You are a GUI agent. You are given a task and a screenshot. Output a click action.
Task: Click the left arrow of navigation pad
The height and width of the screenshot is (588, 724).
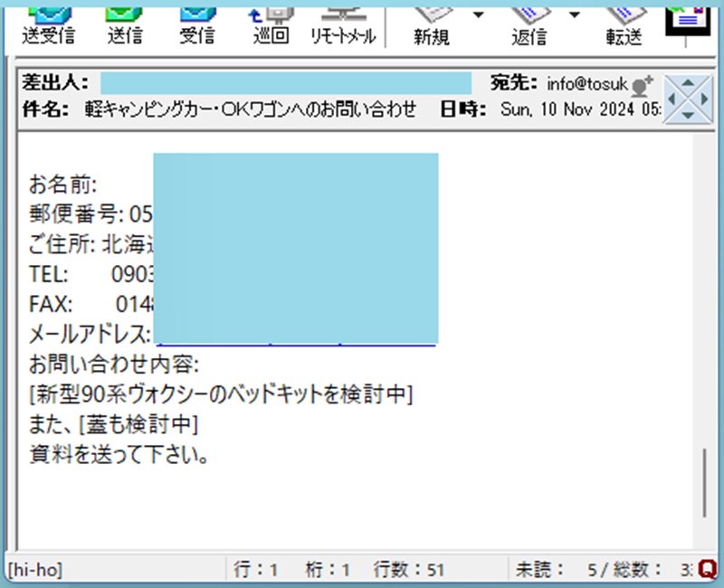[x=671, y=97]
